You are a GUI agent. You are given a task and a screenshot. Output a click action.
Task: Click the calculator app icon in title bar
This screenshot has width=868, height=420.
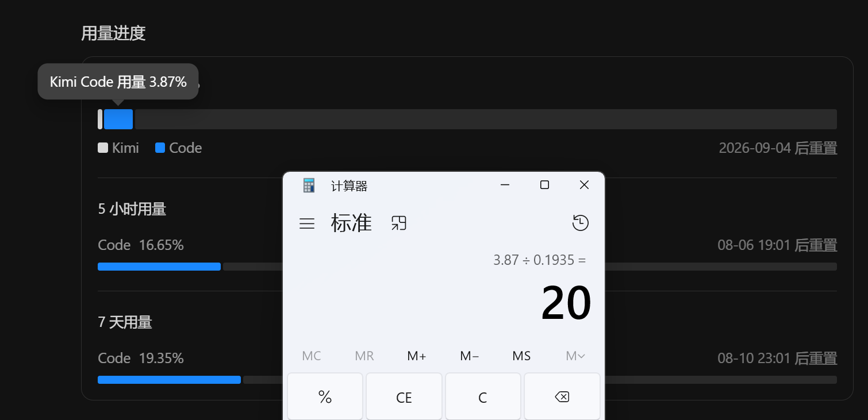click(309, 186)
